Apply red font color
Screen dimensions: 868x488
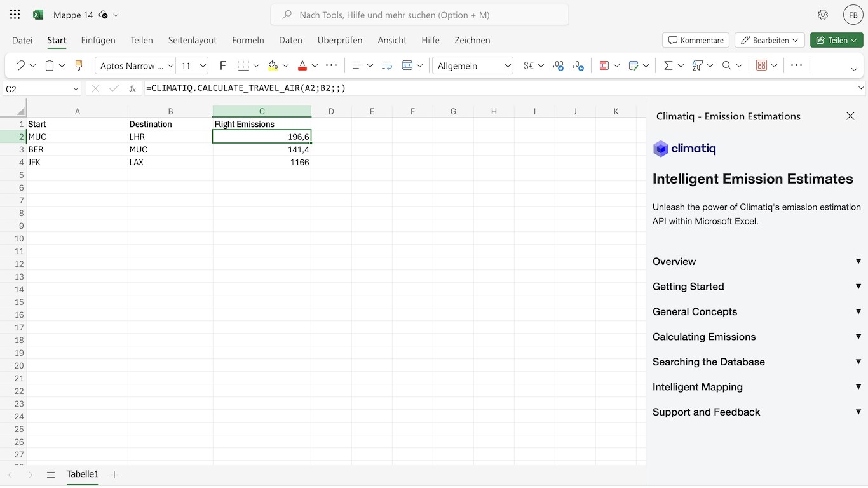click(302, 65)
